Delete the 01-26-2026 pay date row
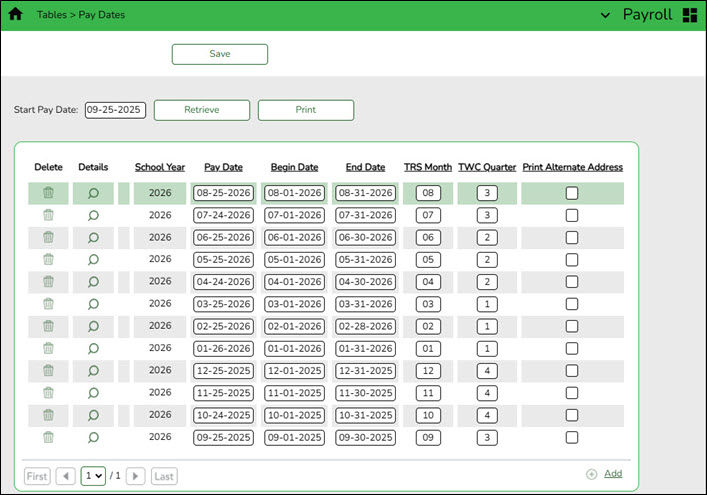 (48, 348)
